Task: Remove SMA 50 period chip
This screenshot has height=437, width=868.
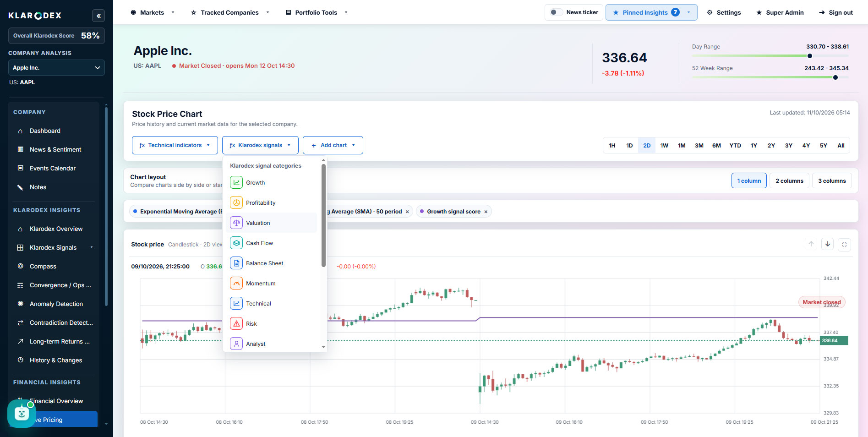Action: 407,212
